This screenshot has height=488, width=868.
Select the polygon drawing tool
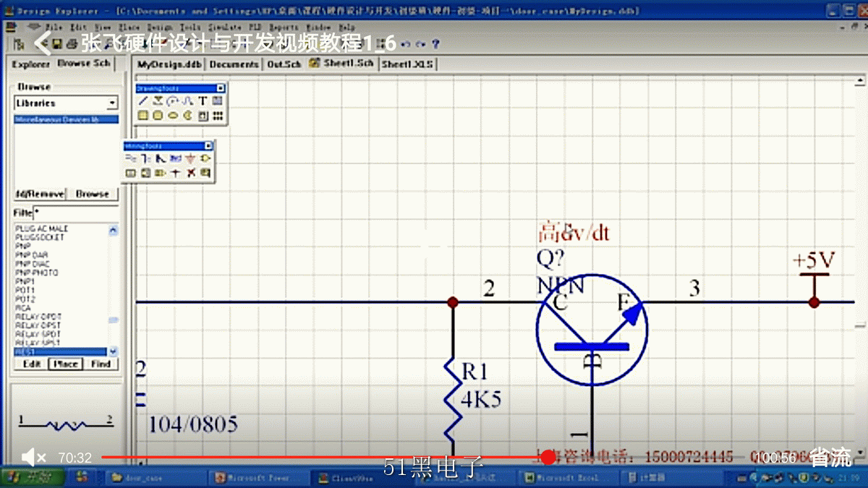[158, 101]
